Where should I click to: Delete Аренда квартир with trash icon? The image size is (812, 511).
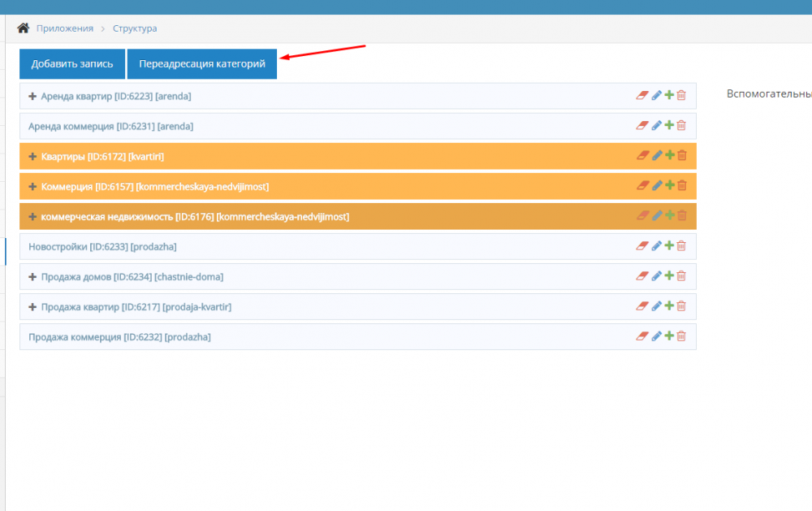pos(681,95)
